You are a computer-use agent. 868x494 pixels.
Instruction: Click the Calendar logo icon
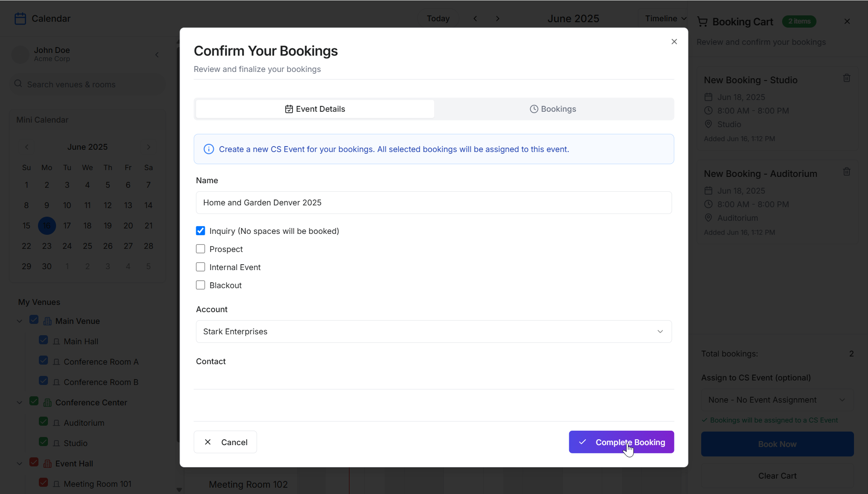click(x=20, y=19)
